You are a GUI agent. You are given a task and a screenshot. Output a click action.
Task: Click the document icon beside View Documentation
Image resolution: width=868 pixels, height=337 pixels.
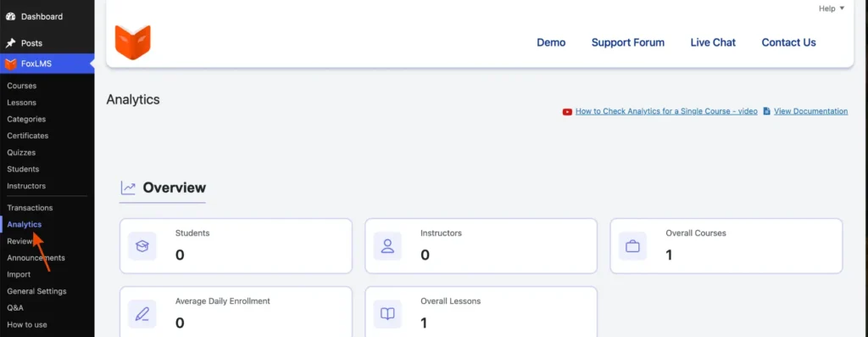tap(766, 111)
